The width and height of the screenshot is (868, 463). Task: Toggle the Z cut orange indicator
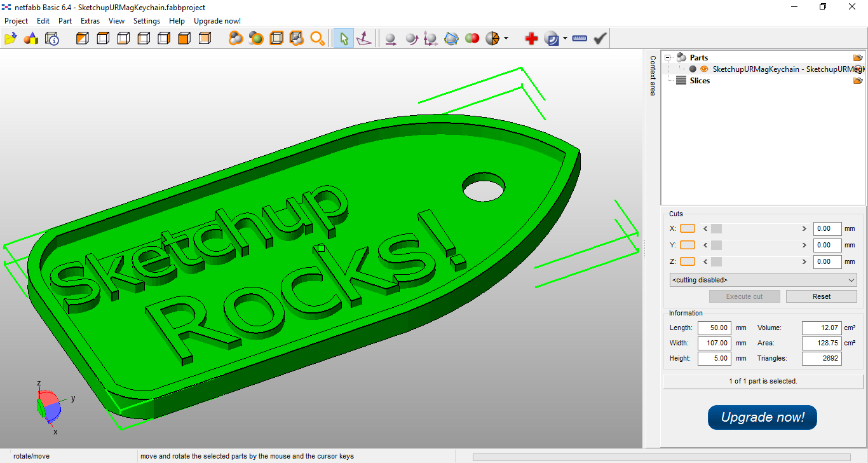tap(688, 261)
